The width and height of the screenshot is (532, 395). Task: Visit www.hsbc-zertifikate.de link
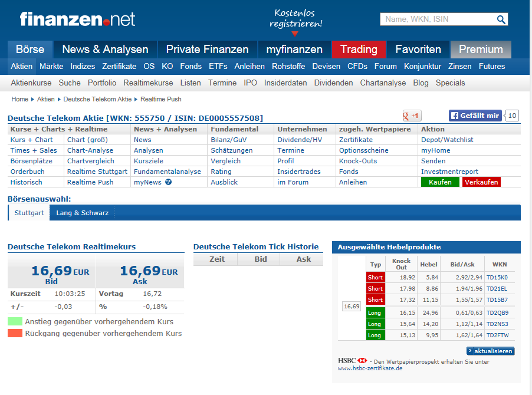click(370, 368)
